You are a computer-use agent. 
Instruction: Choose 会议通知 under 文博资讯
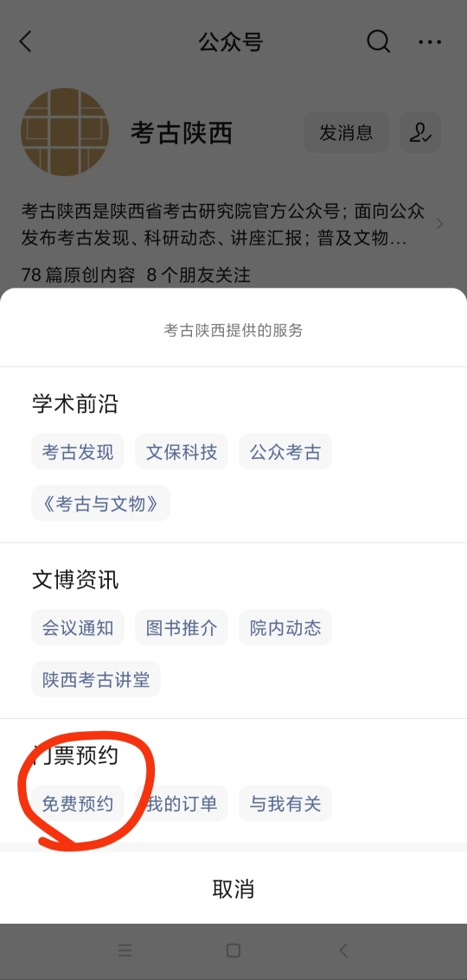(78, 627)
